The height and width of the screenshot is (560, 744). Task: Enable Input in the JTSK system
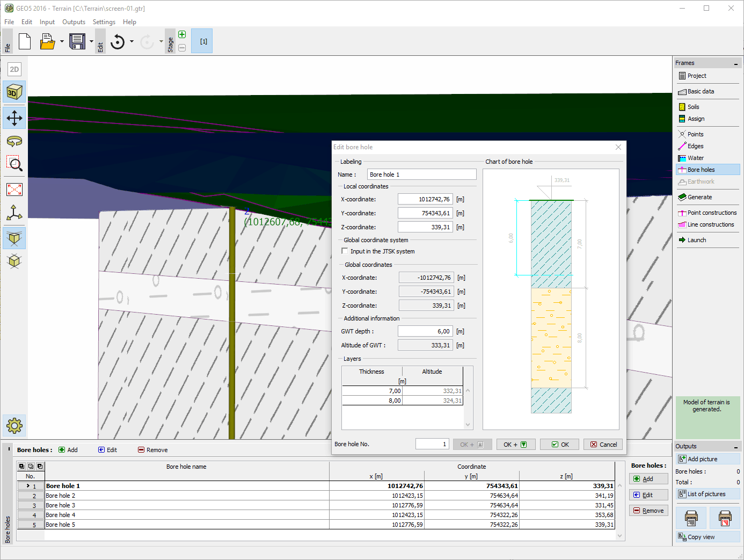point(345,251)
